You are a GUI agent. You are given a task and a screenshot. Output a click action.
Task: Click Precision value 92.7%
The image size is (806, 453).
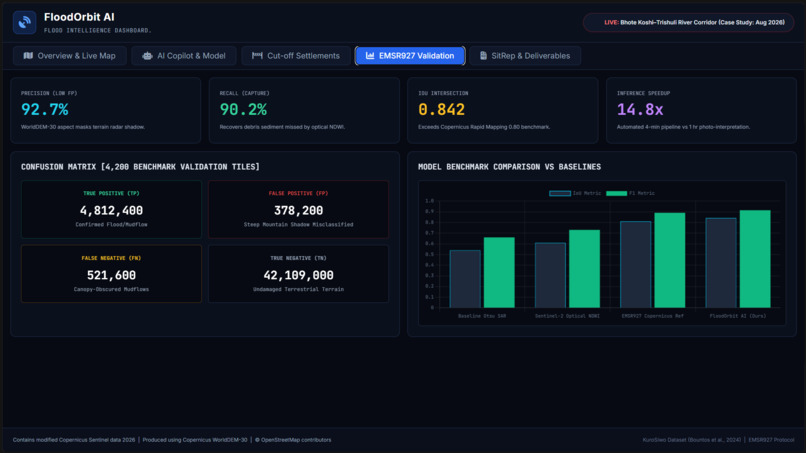[45, 110]
